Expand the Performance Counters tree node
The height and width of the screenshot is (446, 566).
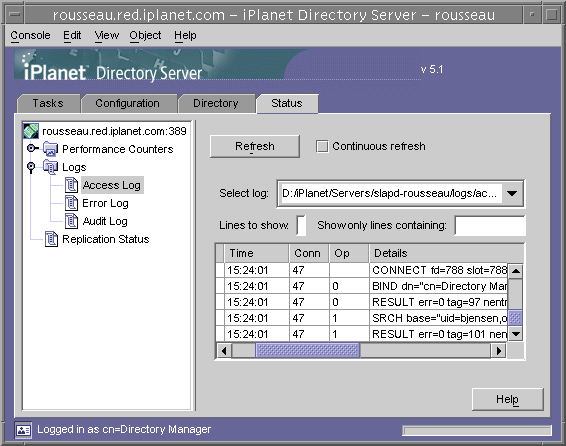(32, 148)
